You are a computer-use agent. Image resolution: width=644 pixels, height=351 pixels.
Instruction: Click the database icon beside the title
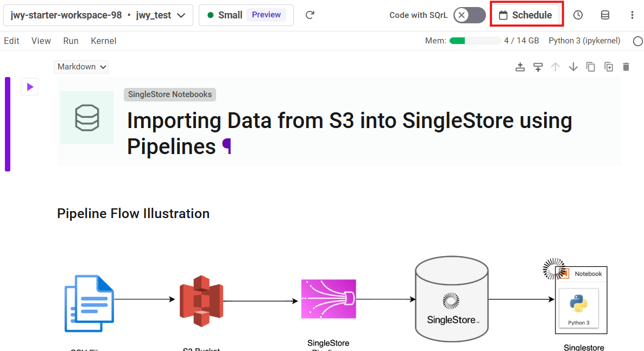coord(87,118)
